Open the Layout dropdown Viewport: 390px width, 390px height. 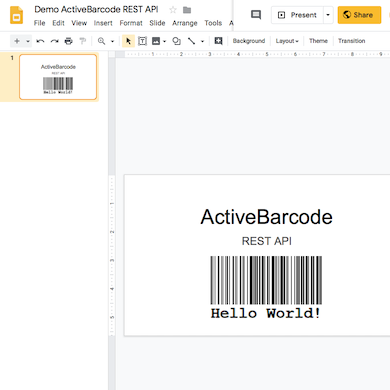click(287, 41)
